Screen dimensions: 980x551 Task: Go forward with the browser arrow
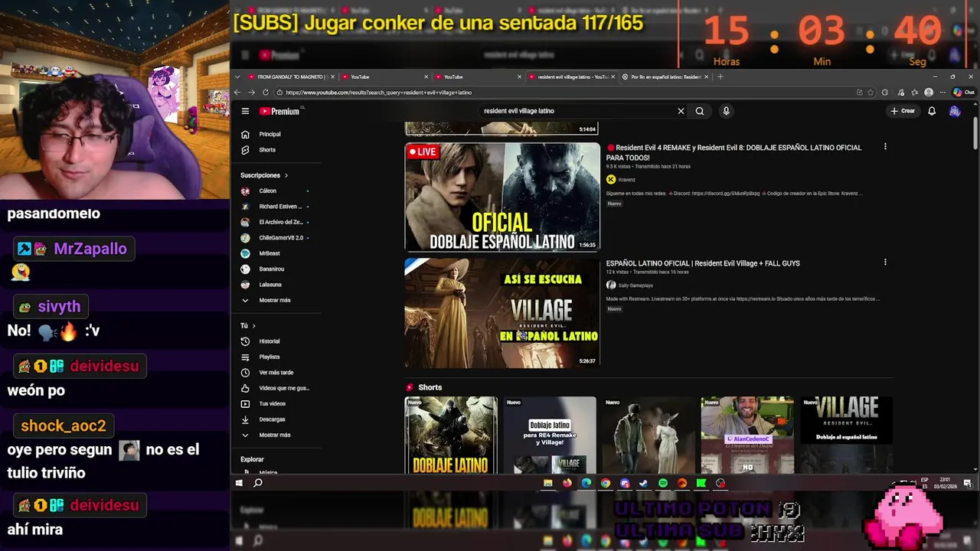pos(251,93)
